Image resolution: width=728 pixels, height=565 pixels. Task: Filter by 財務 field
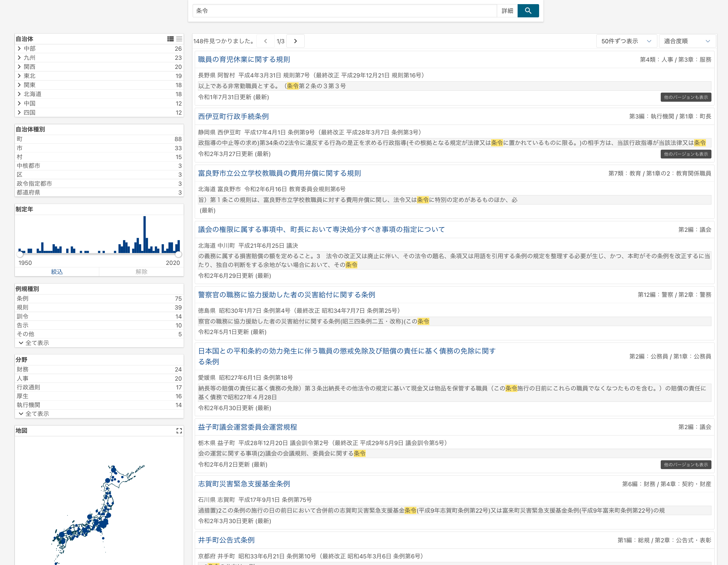pos(99,369)
